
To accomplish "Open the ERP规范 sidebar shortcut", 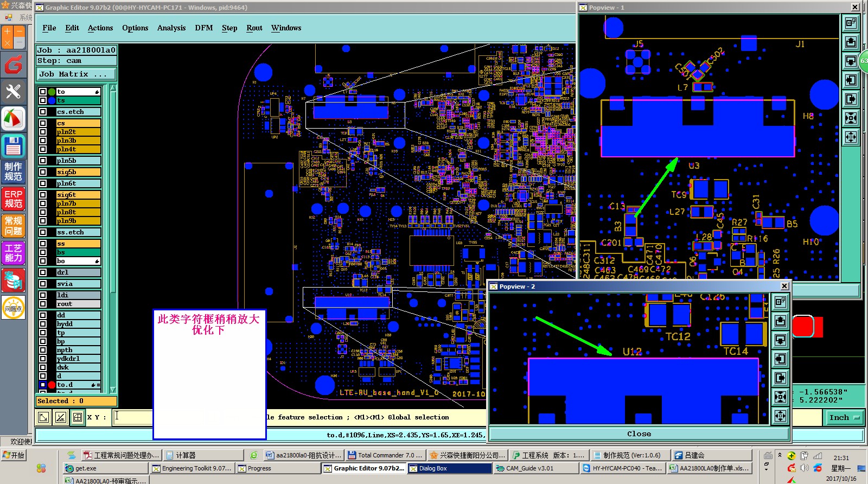I will (x=13, y=199).
